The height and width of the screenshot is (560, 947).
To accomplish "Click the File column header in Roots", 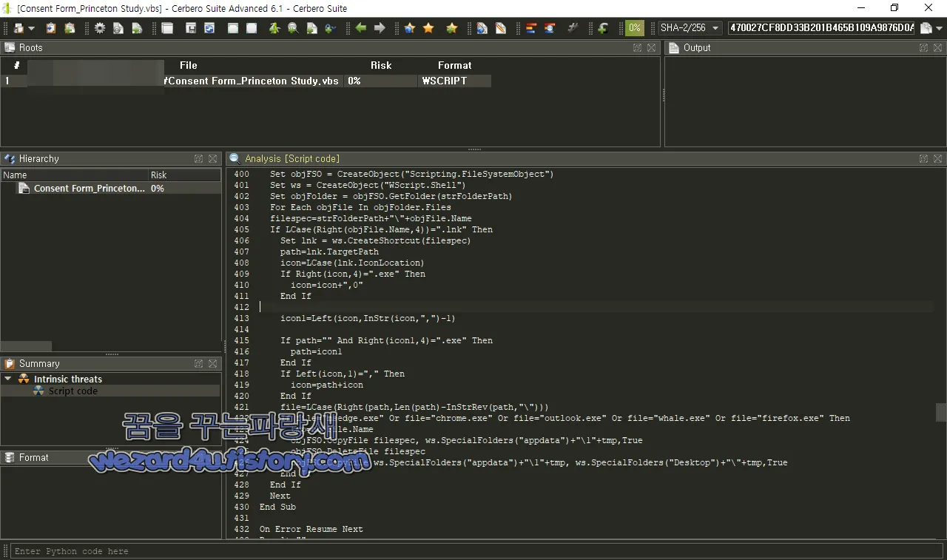I will click(x=189, y=65).
